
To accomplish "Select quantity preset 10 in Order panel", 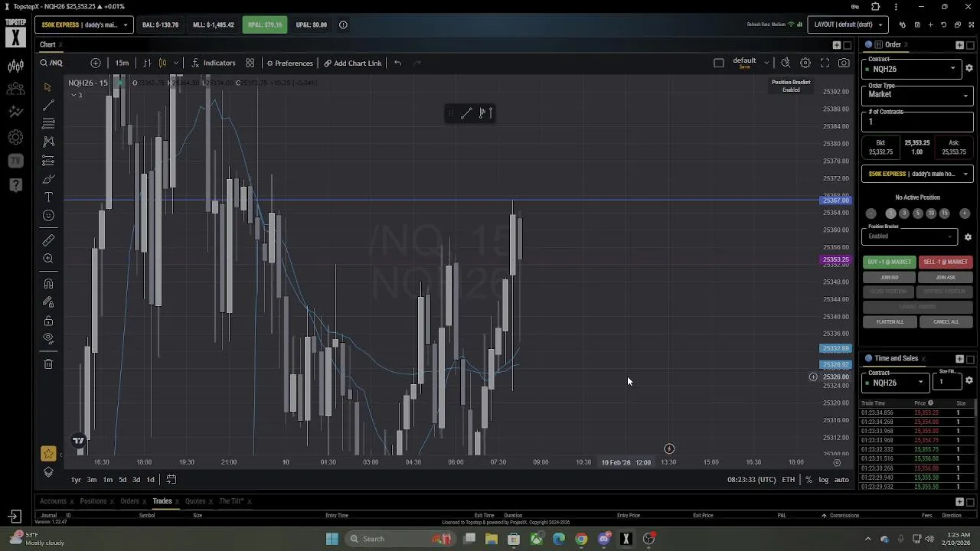I will click(931, 214).
